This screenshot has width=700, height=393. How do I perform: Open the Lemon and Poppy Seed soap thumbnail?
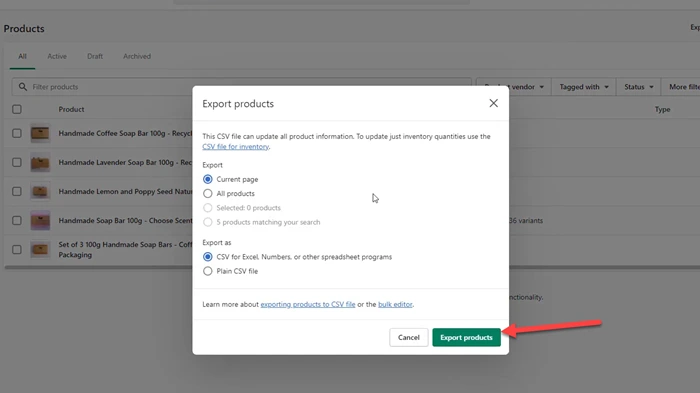point(40,192)
